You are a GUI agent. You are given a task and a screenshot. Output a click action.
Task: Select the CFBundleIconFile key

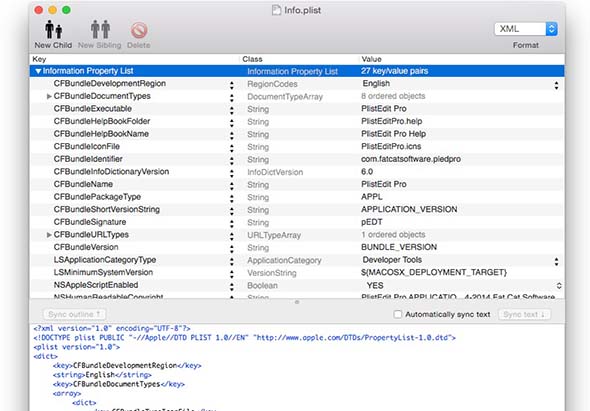coord(87,146)
